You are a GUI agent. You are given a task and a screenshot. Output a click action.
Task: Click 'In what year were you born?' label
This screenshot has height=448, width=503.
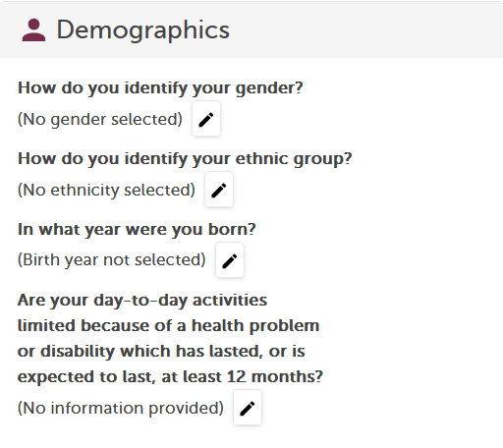coord(137,229)
